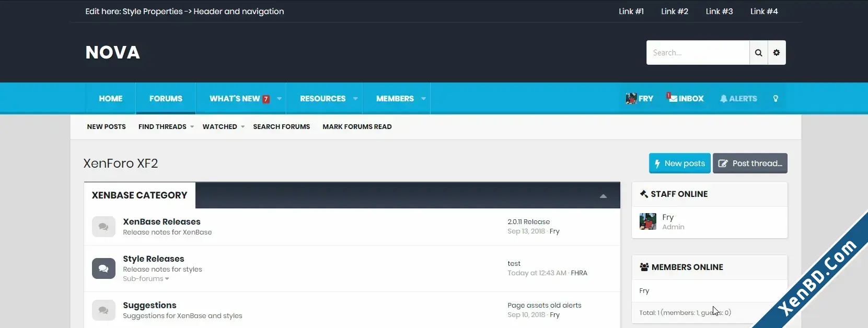Click the Style Releases forum icon
This screenshot has width=868, height=328.
103,268
